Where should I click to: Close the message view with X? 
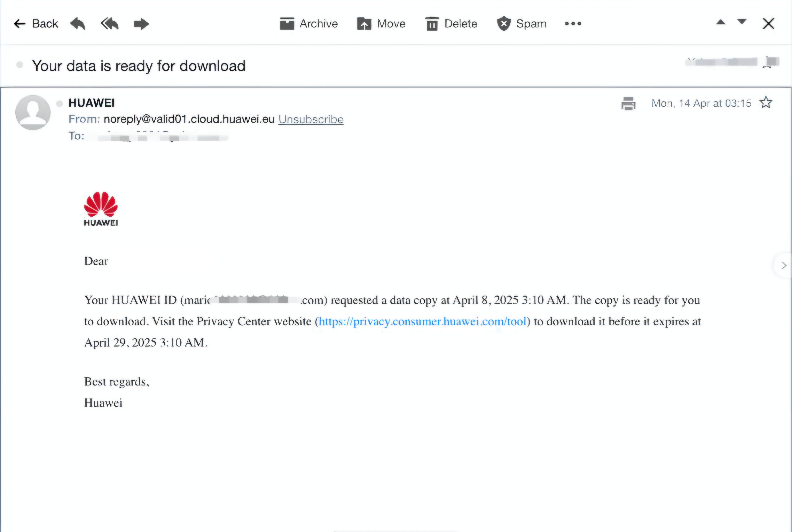[x=768, y=24]
